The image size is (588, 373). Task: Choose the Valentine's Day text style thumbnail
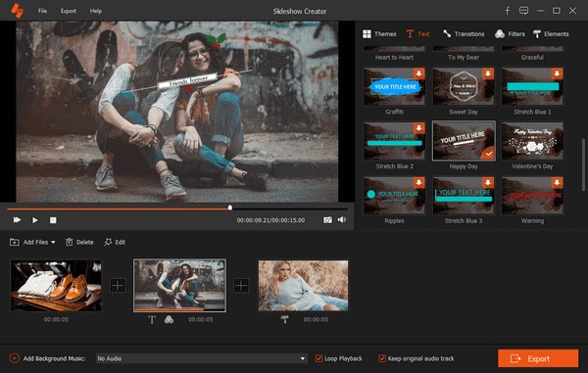(x=532, y=141)
